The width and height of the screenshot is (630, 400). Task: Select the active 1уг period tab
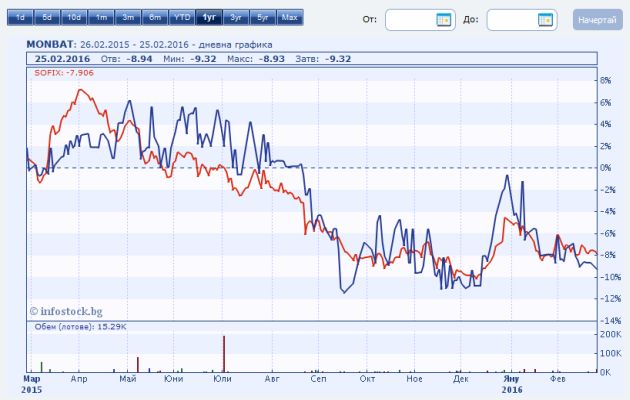pos(209,18)
